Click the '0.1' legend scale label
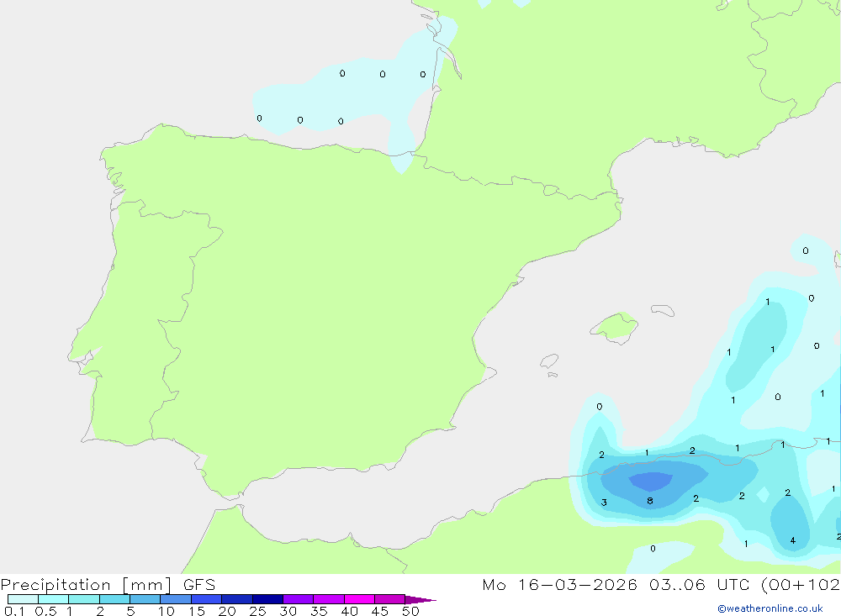841x616 pixels. 14,611
